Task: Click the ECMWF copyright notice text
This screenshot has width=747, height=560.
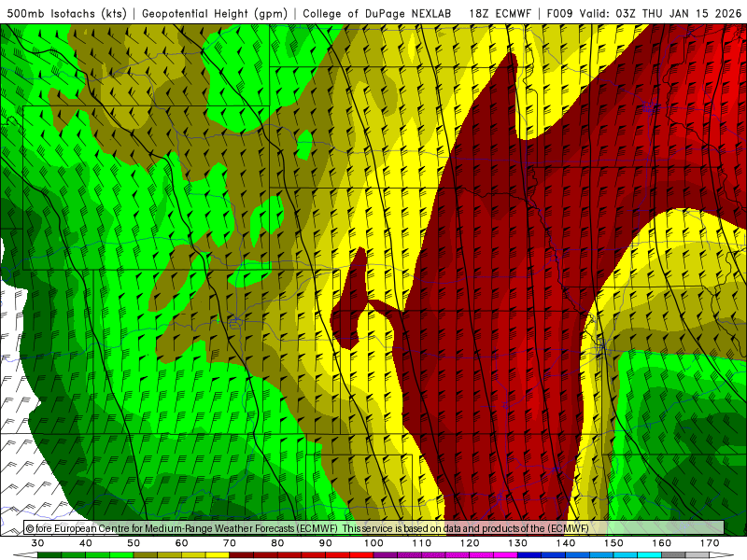Action: [x=307, y=528]
